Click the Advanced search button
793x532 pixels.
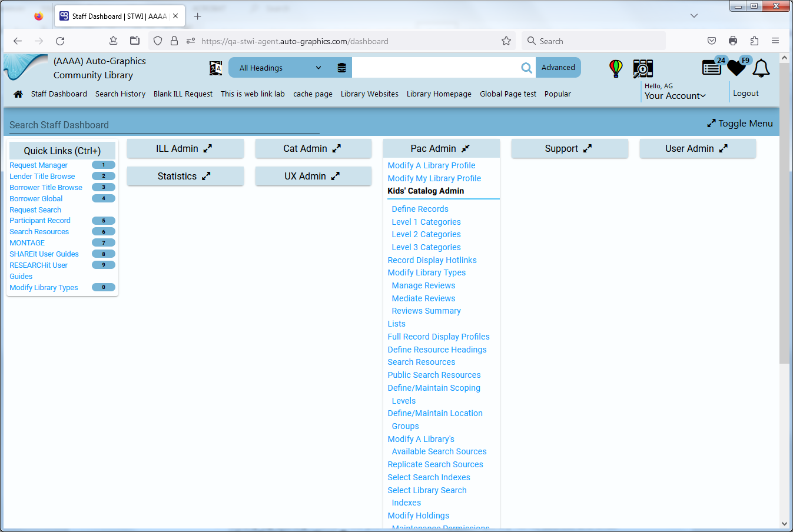click(558, 68)
